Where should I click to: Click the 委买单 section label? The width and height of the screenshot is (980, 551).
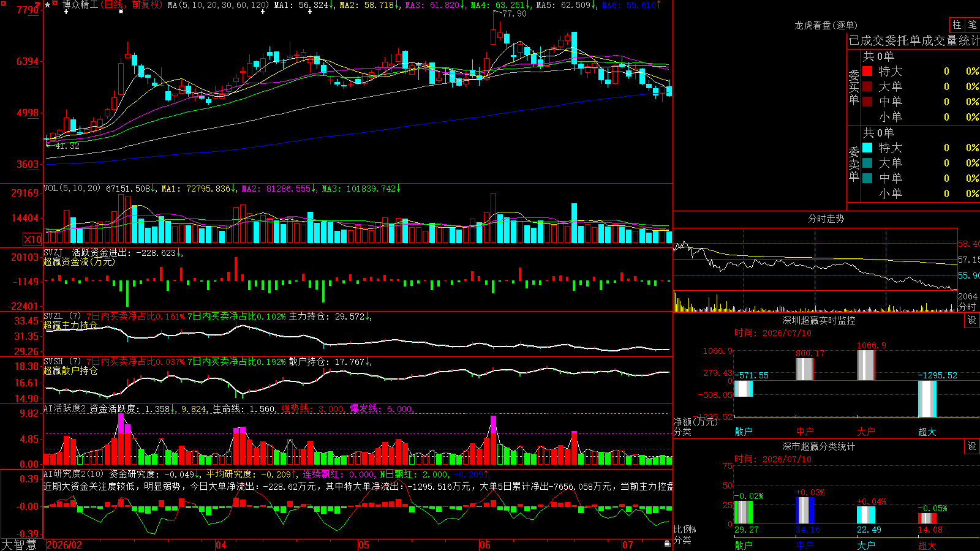click(854, 87)
